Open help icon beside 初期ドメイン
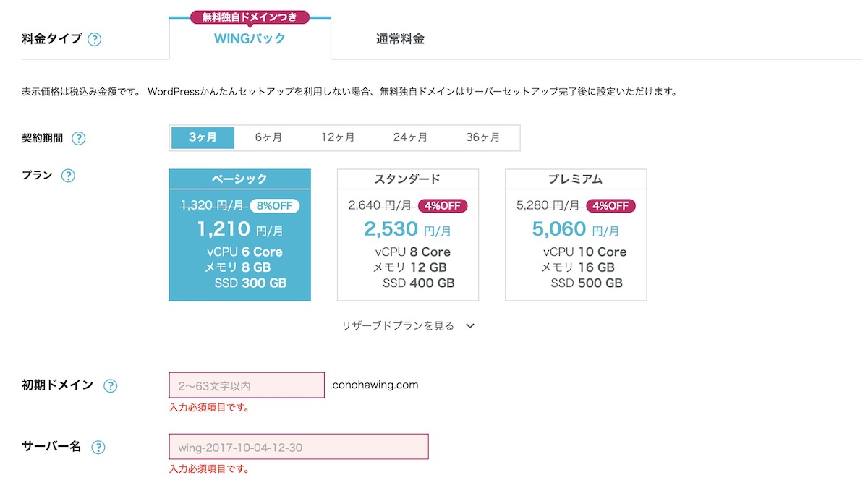The width and height of the screenshot is (868, 488). tap(110, 385)
